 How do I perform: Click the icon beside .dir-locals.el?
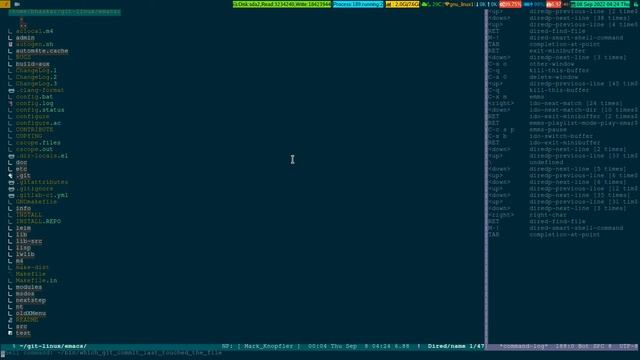point(11,156)
